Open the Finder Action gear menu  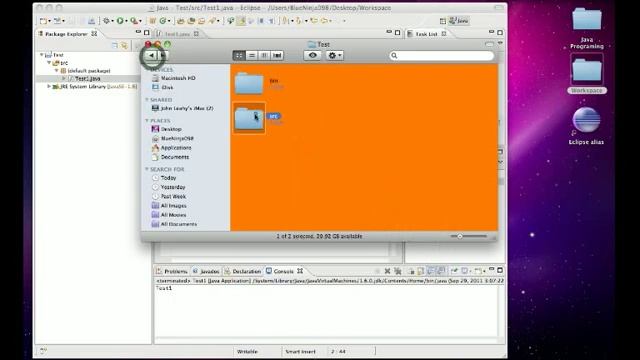point(335,55)
